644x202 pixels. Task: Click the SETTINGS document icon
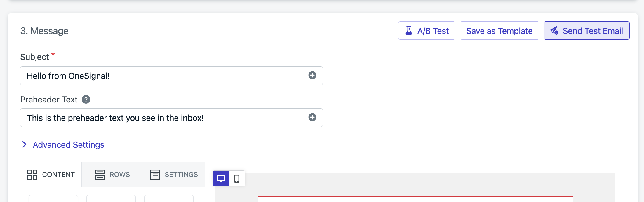[x=155, y=175]
